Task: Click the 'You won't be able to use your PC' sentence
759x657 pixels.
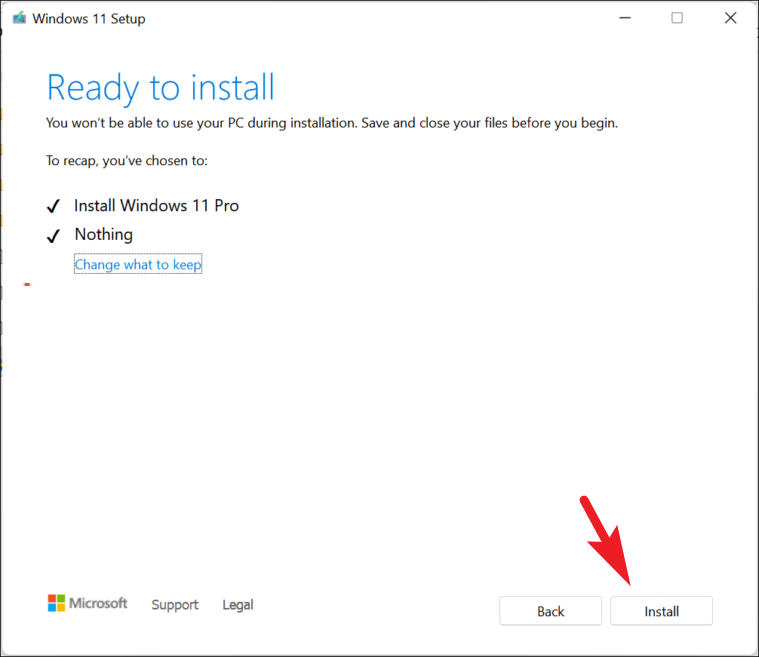Action: [x=332, y=123]
